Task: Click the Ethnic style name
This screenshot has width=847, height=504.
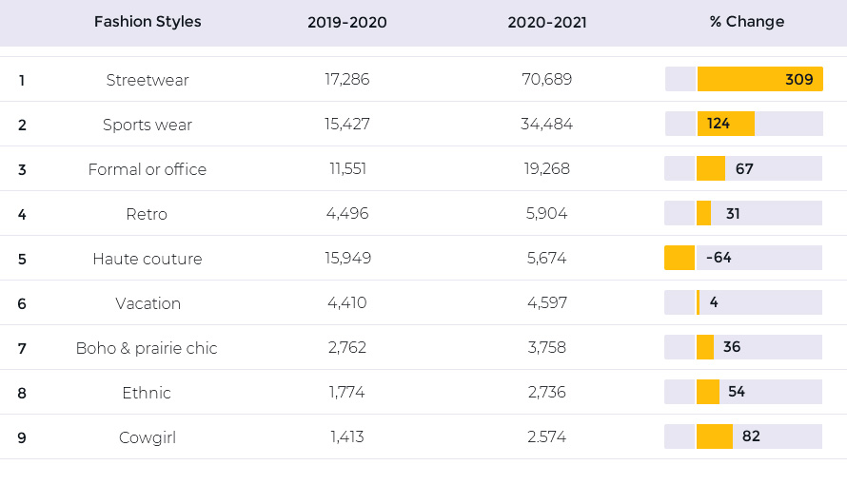Action: coord(147,393)
